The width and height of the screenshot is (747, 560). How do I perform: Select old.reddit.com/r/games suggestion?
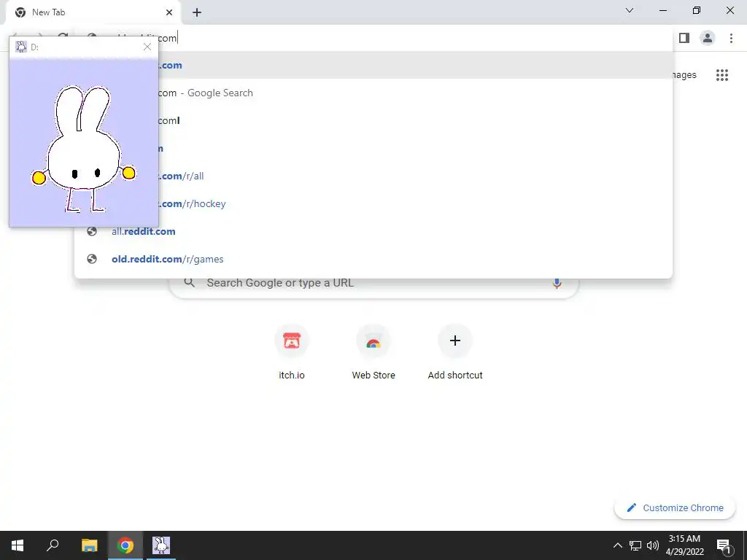373,259
